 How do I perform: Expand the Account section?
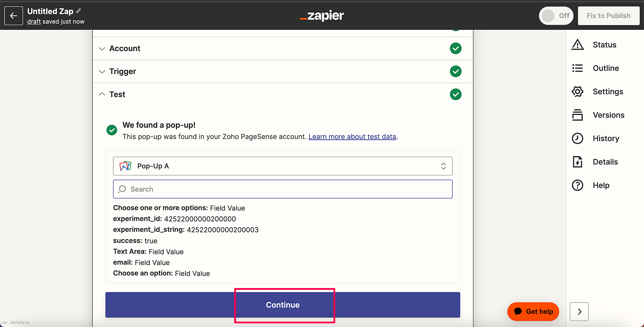(125, 48)
